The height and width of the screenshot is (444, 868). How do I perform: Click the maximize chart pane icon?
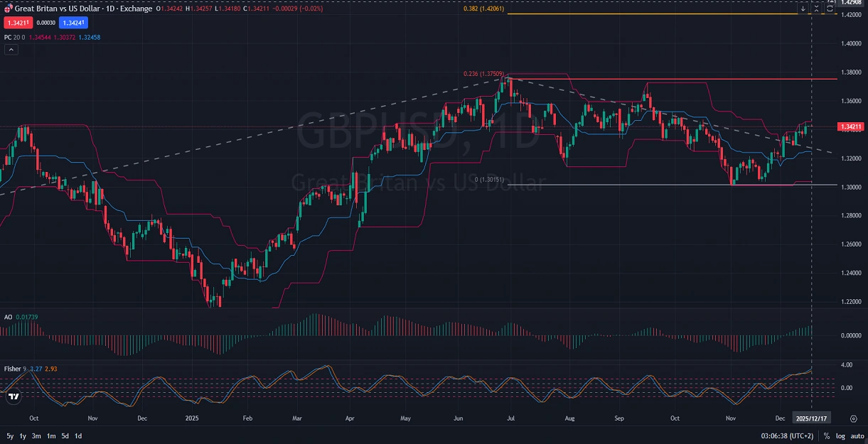pyautogui.click(x=830, y=9)
